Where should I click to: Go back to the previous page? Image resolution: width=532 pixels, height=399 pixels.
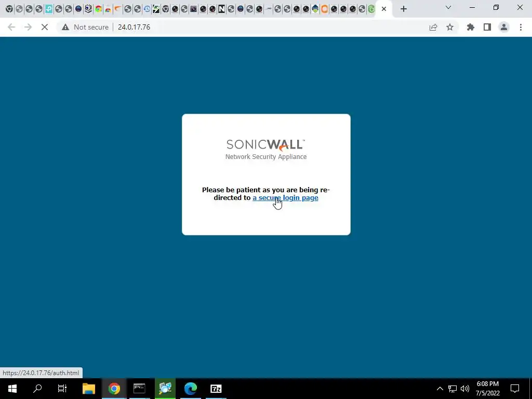click(x=11, y=27)
